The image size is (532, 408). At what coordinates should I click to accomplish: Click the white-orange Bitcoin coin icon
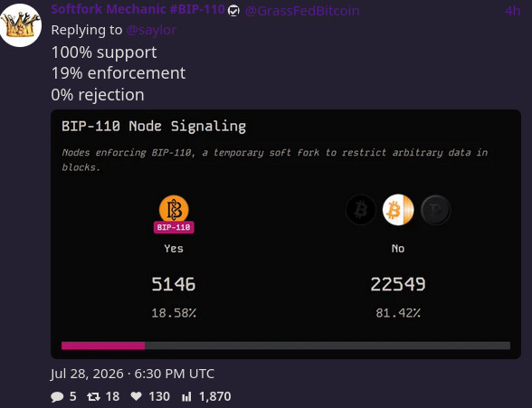click(398, 210)
